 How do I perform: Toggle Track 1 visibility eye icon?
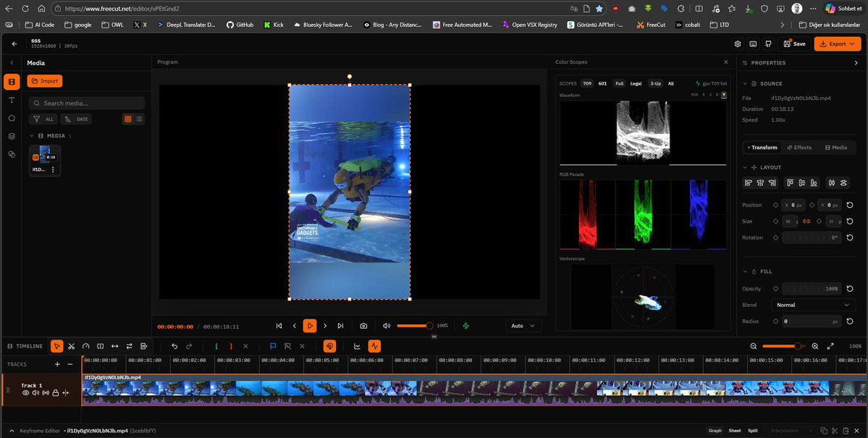tap(26, 393)
